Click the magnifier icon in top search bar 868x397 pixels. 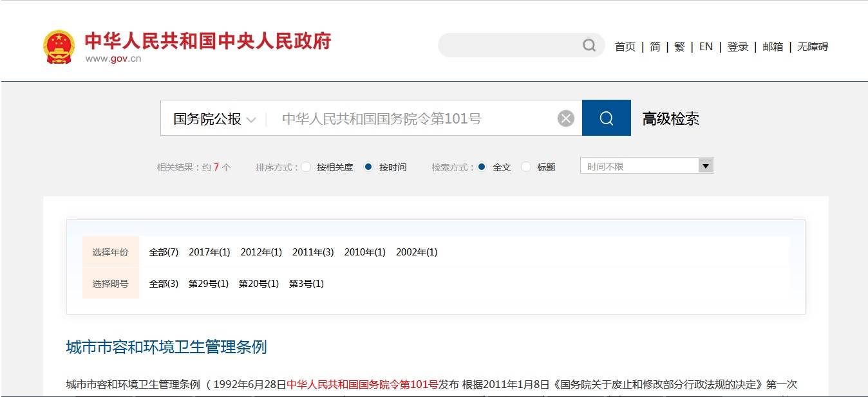589,45
